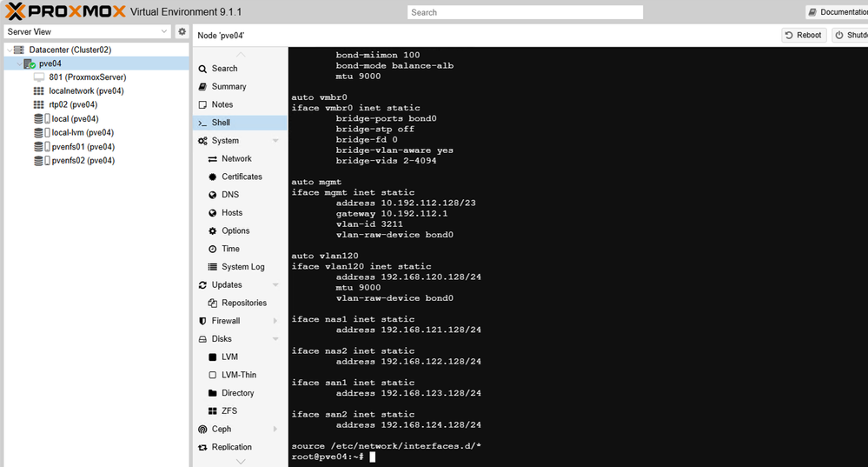Image resolution: width=868 pixels, height=467 pixels.
Task: Click the Network arrows icon
Action: (x=213, y=159)
